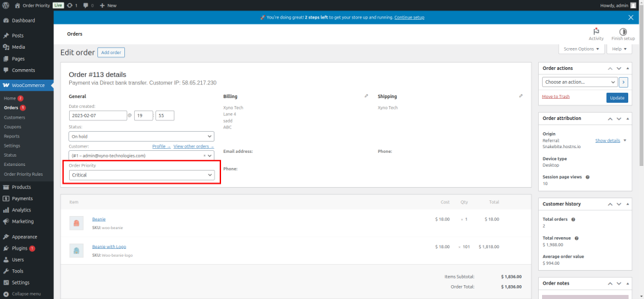Dismiss the blue setup notice banner
This screenshot has width=644, height=299.
pos(631,17)
